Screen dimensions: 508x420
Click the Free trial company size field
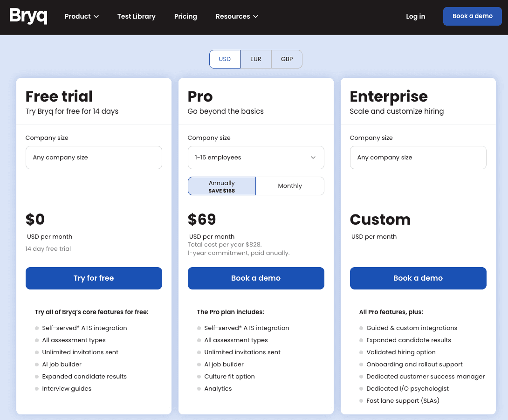pos(94,158)
